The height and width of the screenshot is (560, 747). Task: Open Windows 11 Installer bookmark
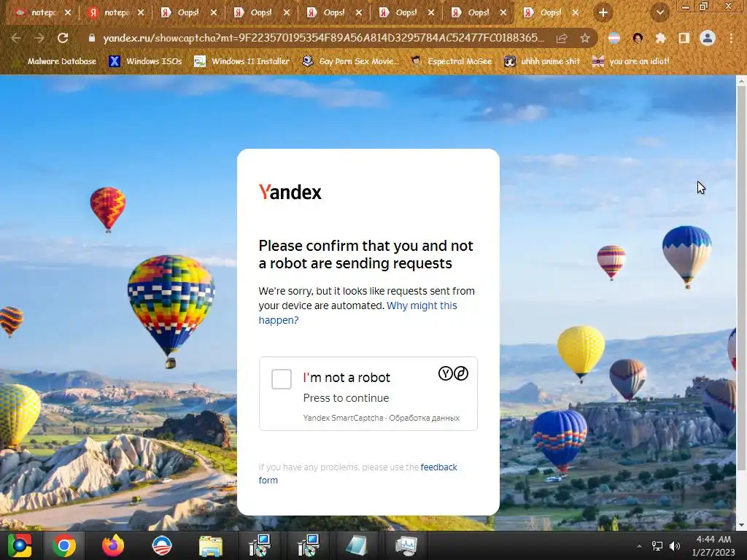(242, 61)
